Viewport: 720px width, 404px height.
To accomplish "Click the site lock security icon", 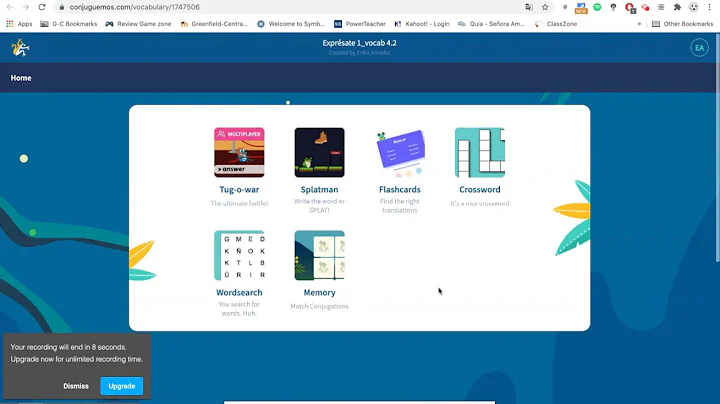I will pyautogui.click(x=62, y=7).
